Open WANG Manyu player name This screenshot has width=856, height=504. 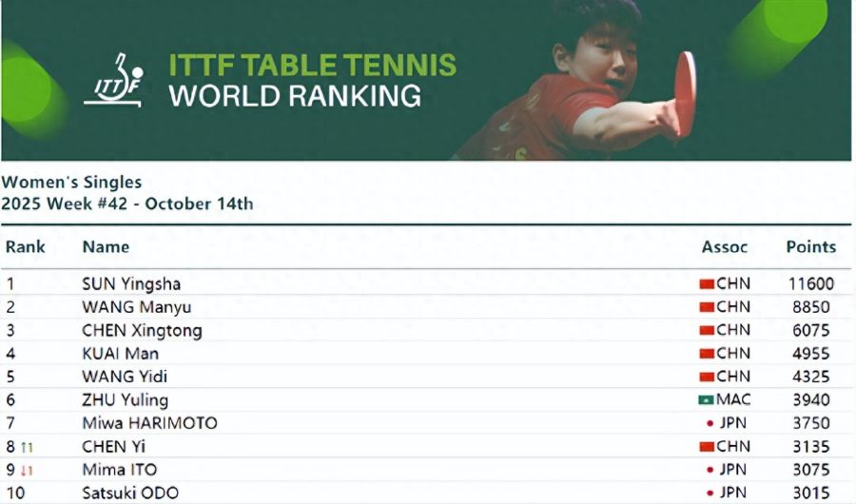click(x=137, y=307)
